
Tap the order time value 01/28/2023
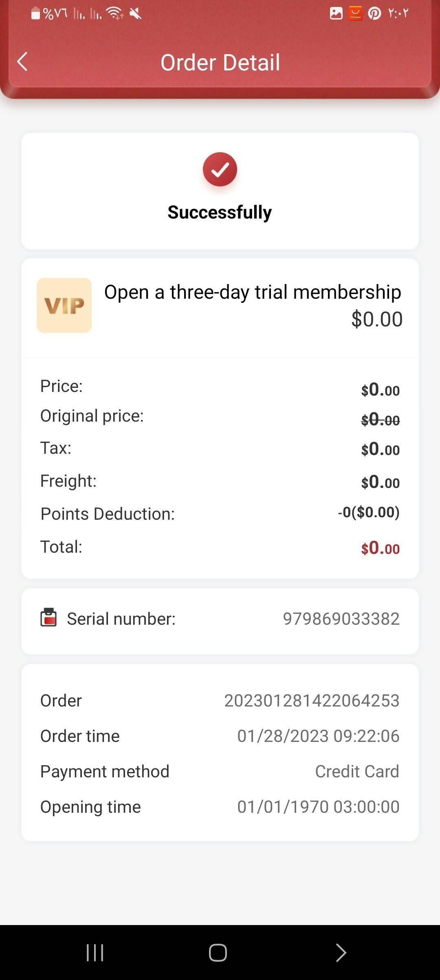[x=318, y=736]
